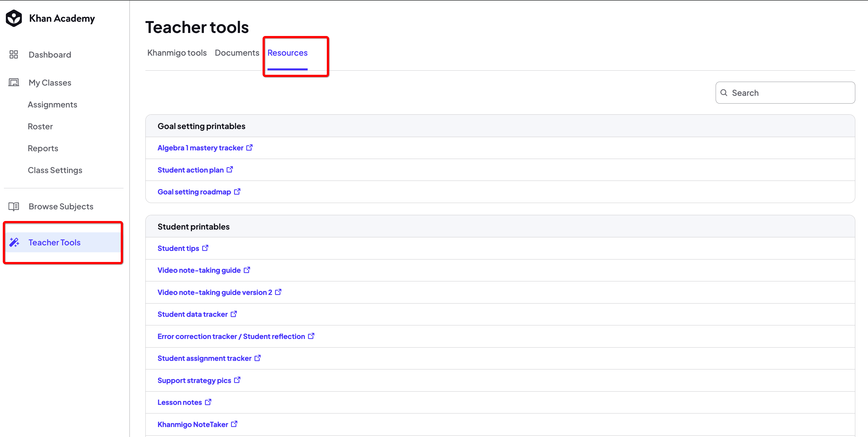The width and height of the screenshot is (868, 437).
Task: Open Reports in the sidebar
Action: (43, 148)
